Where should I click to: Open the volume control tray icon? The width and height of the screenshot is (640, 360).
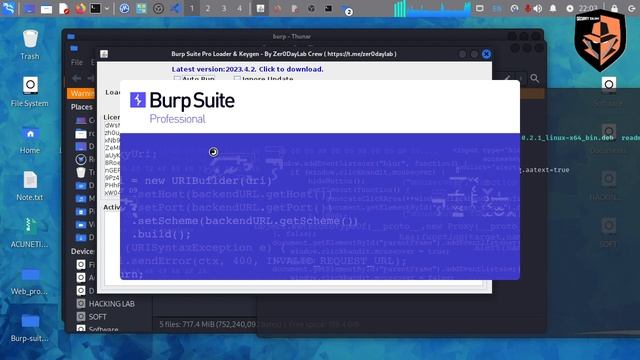click(x=538, y=8)
